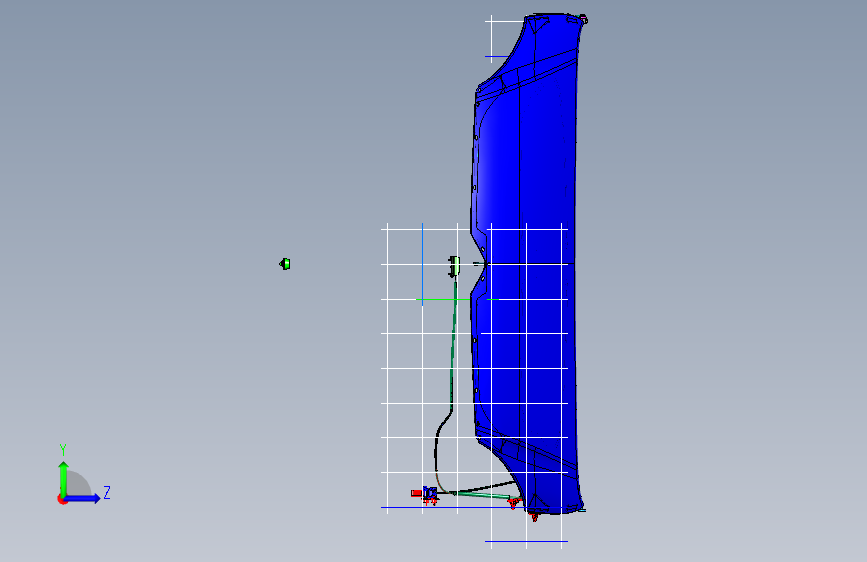867x562 pixels.
Task: Select the connector at the top of the harness
Action: tap(454, 267)
